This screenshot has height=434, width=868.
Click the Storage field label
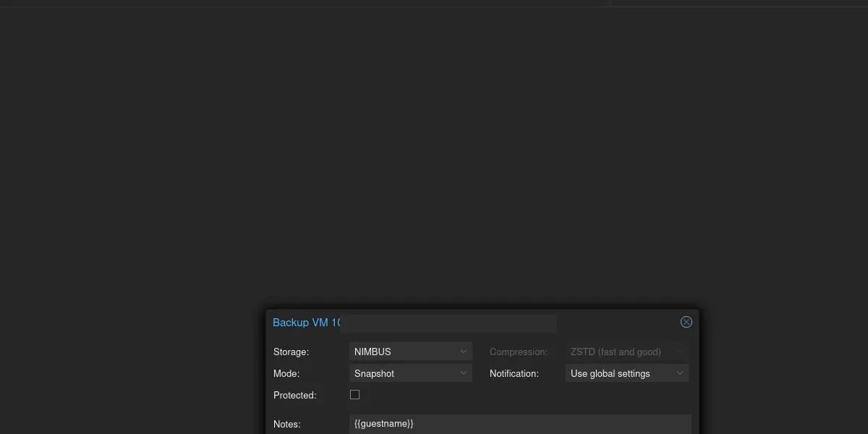292,352
